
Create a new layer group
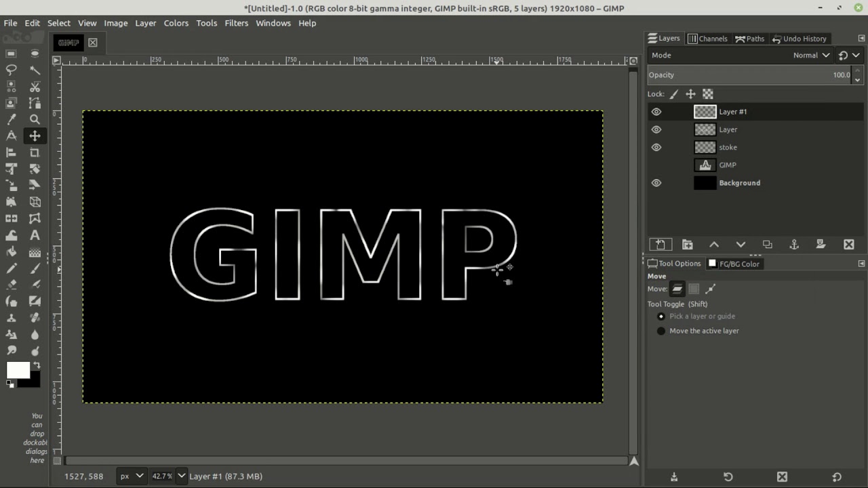tap(687, 245)
